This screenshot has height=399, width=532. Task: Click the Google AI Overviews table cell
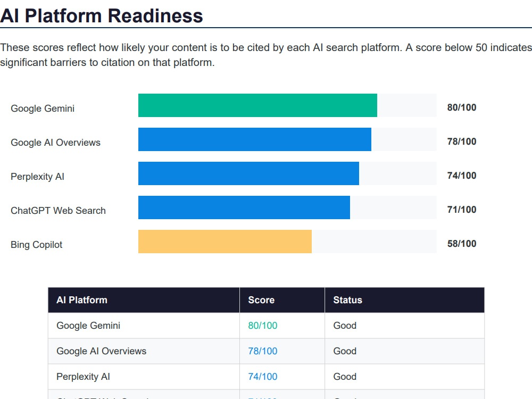[144, 351]
